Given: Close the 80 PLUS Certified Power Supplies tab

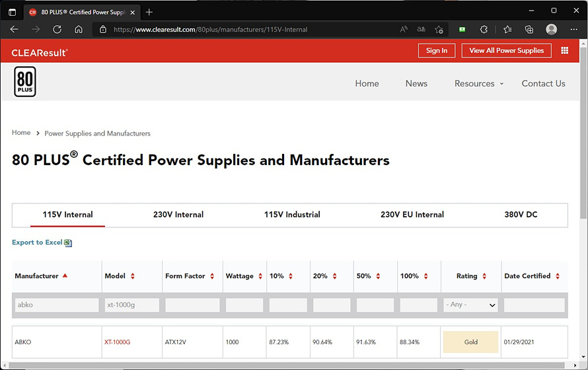Looking at the screenshot, I should click(132, 13).
